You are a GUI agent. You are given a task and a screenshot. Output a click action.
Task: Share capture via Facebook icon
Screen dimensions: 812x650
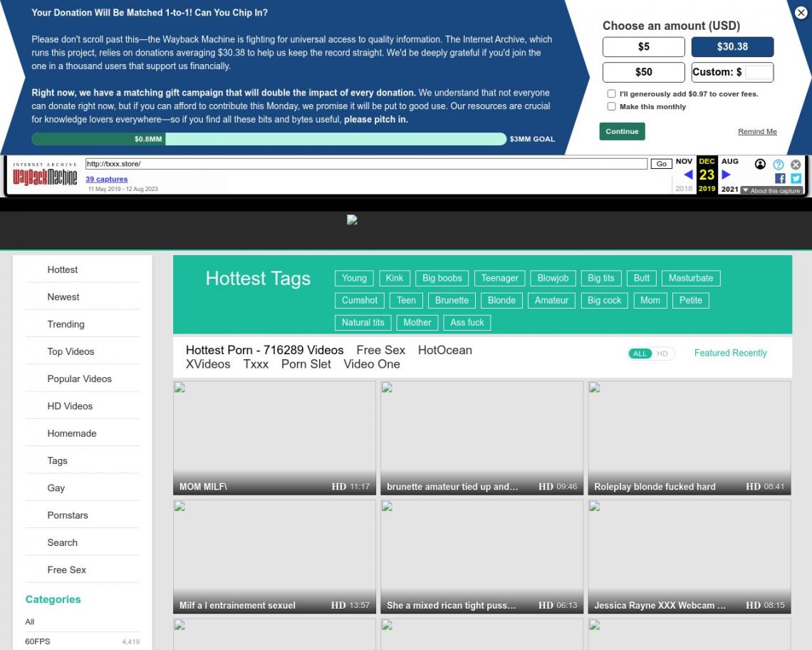pos(780,178)
